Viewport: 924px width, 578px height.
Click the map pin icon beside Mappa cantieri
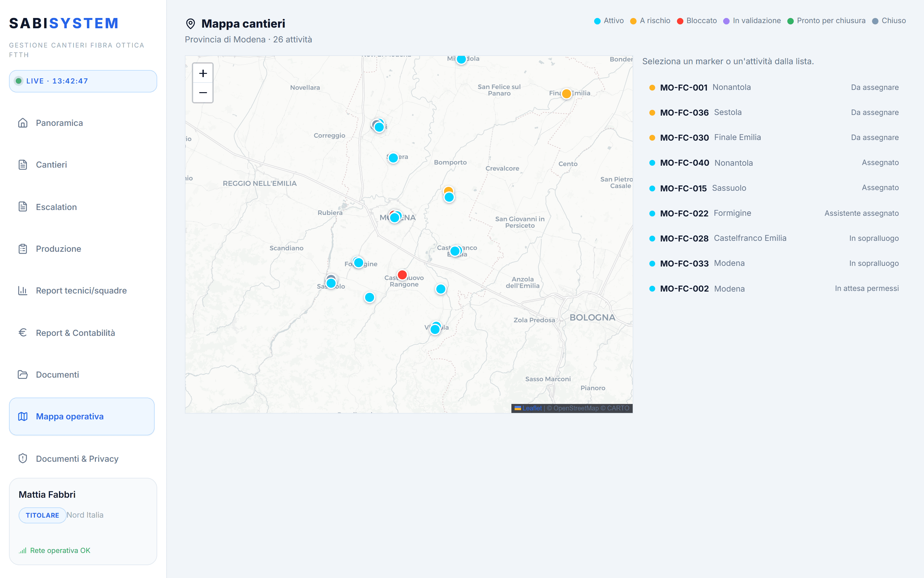point(191,24)
